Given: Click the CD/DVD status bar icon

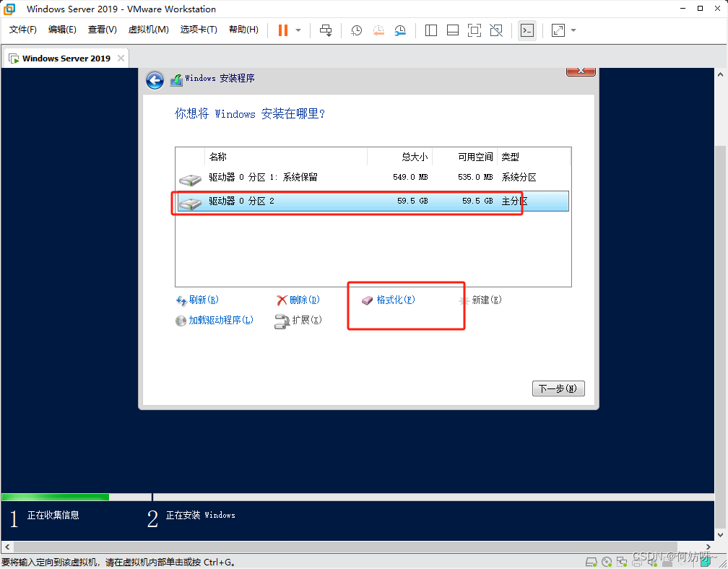Looking at the screenshot, I should coord(607,562).
